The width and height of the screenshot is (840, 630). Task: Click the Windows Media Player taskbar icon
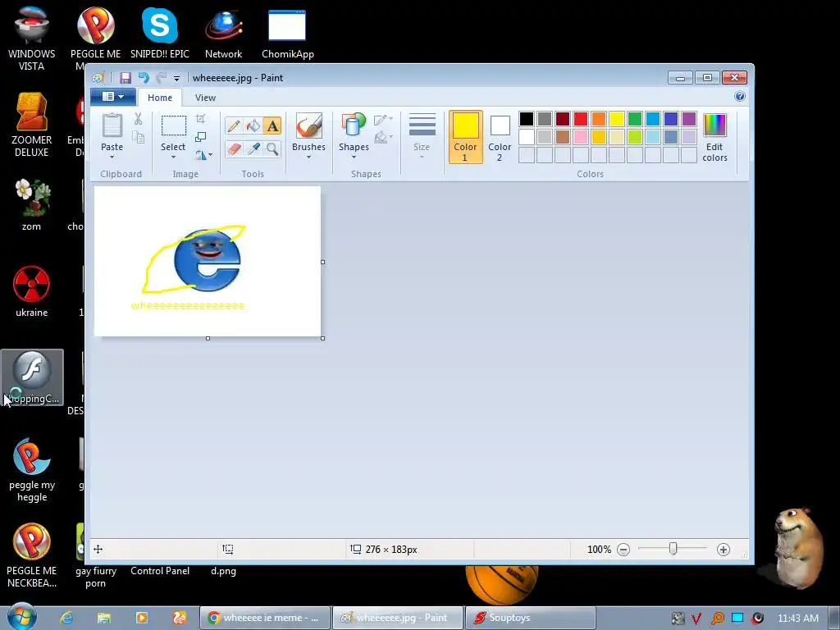(141, 618)
